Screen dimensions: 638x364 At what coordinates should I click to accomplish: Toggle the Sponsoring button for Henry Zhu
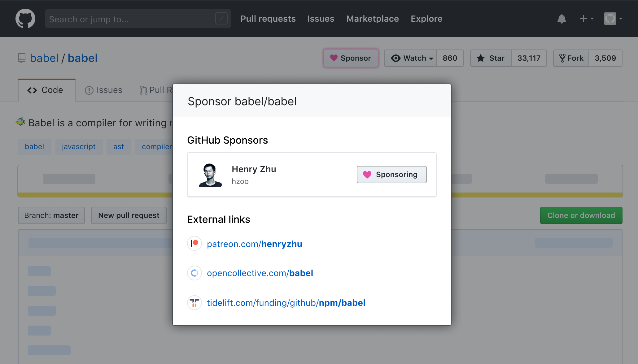click(x=391, y=174)
